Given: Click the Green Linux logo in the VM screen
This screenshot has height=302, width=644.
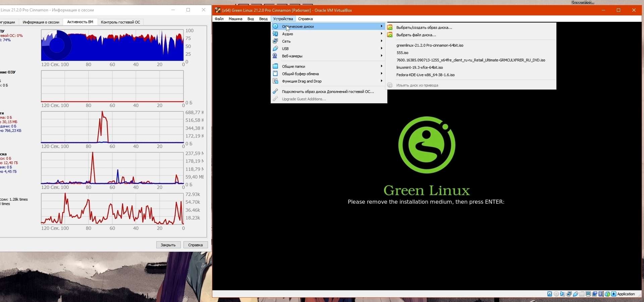Looking at the screenshot, I should coord(427,145).
